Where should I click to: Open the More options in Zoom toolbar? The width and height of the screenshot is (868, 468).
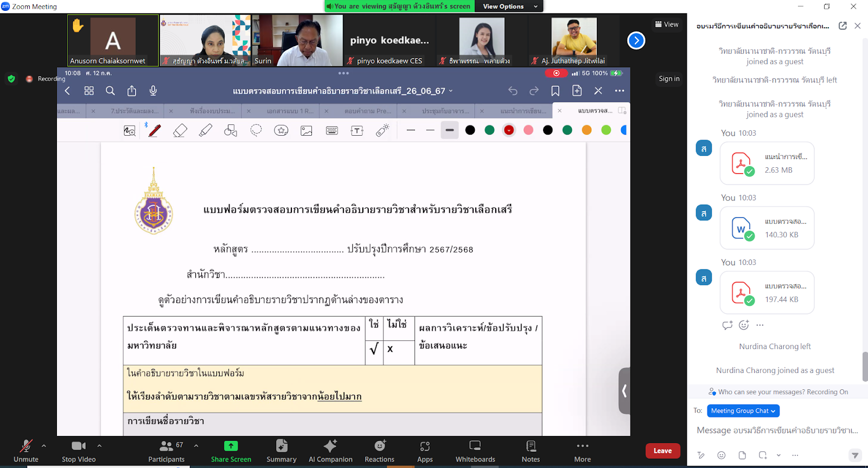coord(583,451)
